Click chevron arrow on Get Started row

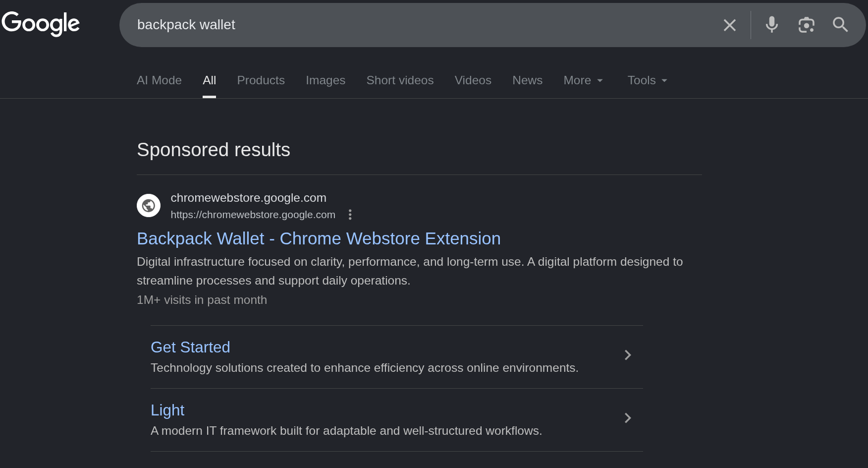point(628,355)
